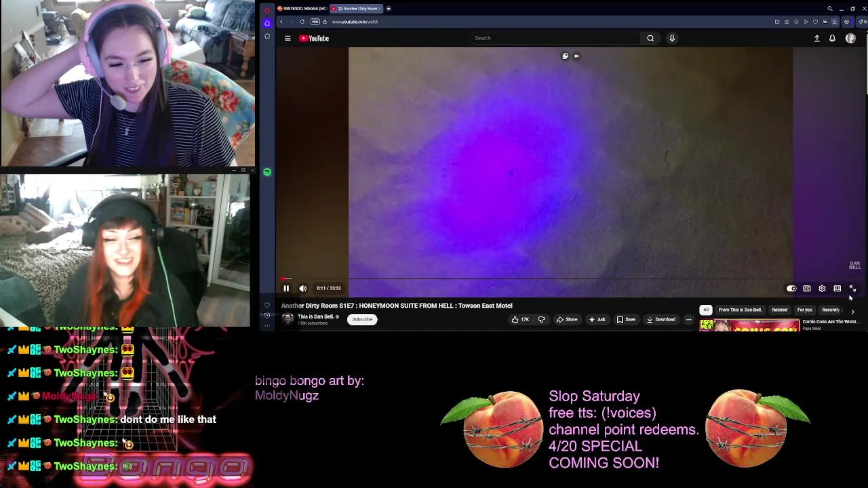Select the For you filter chip
The height and width of the screenshot is (488, 868).
coord(805,310)
